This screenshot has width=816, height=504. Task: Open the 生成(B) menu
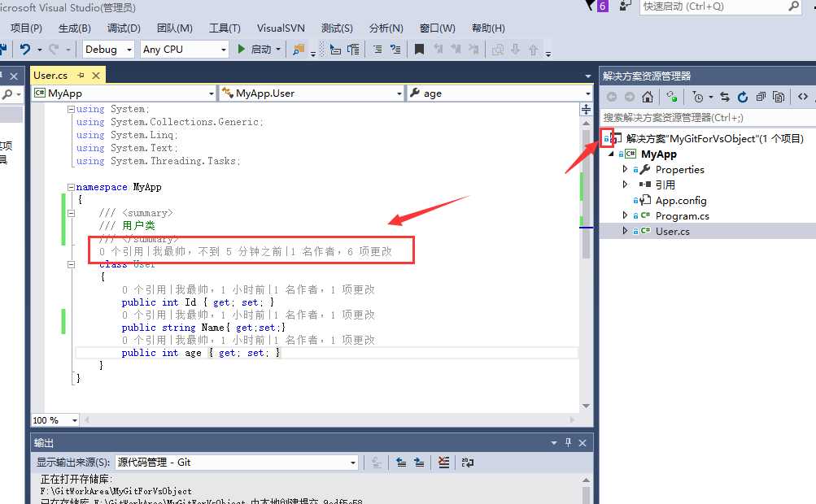74,28
